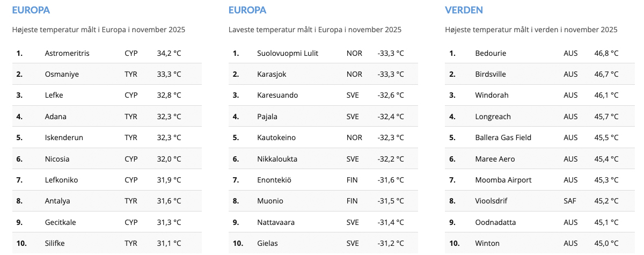This screenshot has height=255, width=644.
Task: Click the Antalya station name
Action: coord(57,201)
